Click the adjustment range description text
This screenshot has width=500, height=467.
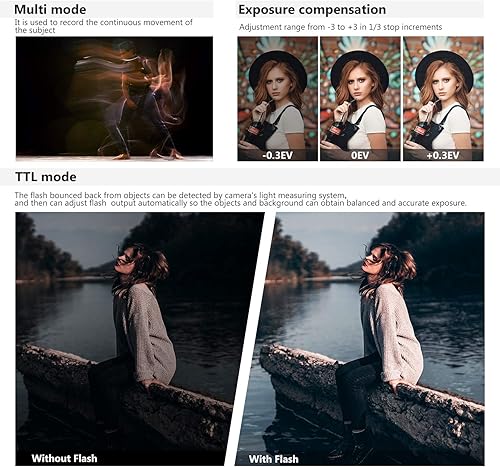tap(340, 27)
